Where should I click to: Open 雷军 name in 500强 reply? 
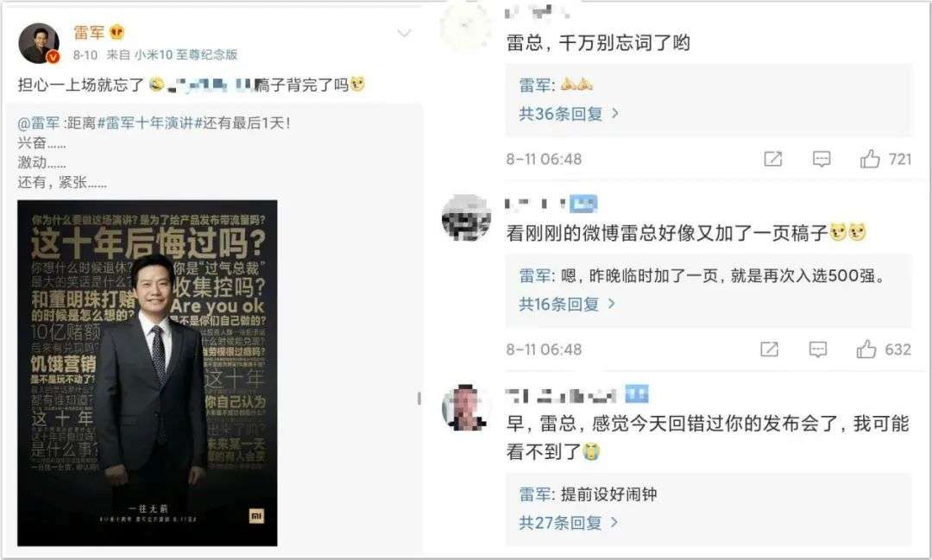coord(536,275)
